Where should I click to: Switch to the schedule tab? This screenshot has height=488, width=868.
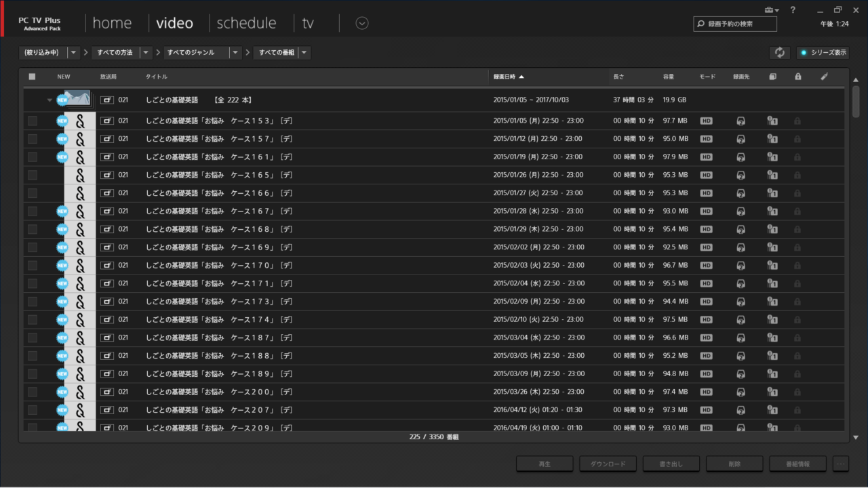[x=246, y=23]
